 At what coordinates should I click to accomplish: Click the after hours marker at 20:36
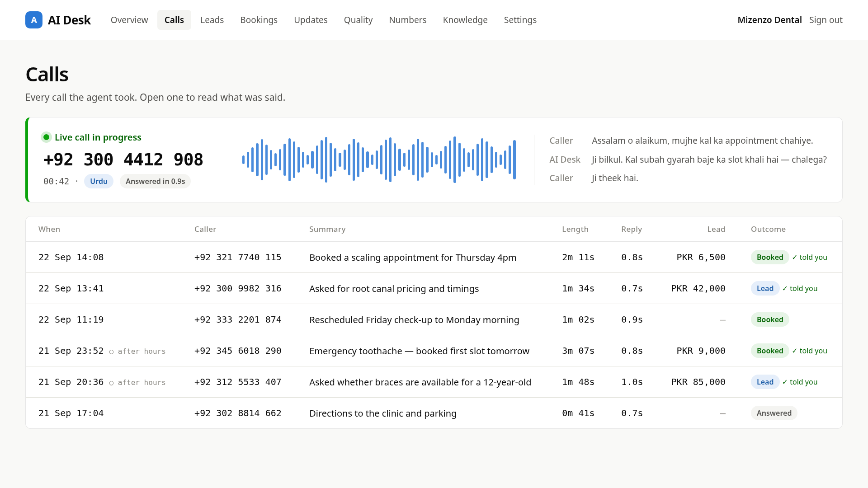137,383
